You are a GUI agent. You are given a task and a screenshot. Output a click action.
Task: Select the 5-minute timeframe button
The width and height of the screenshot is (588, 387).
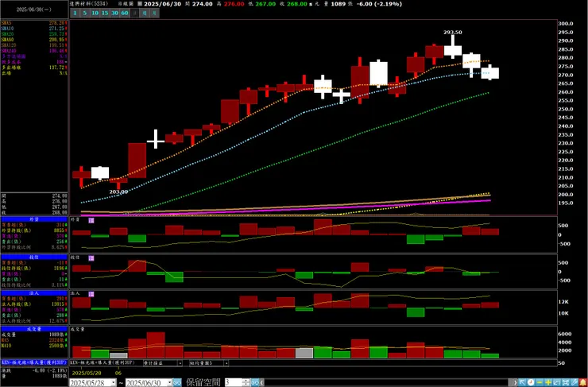85,14
